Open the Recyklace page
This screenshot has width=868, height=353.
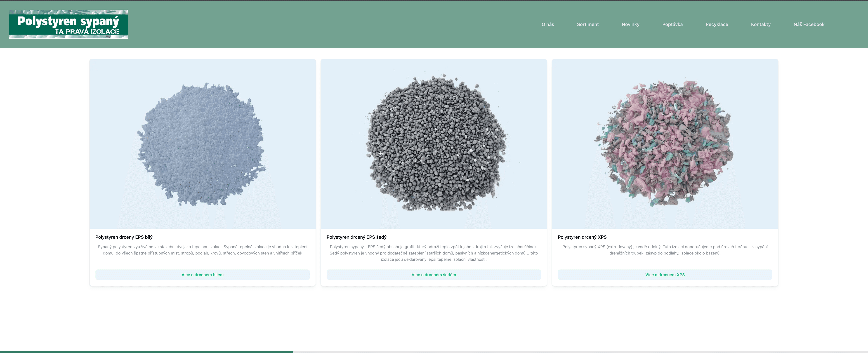tap(717, 24)
